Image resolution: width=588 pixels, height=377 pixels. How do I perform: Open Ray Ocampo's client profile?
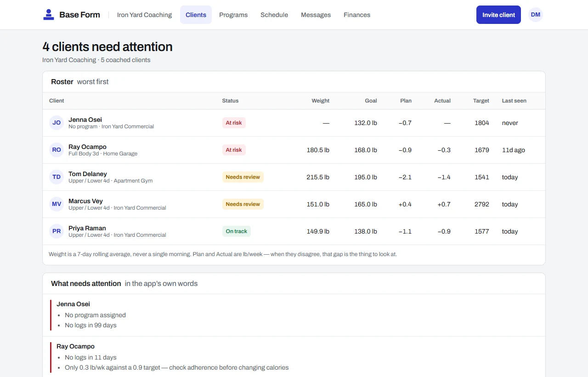[x=294, y=150]
